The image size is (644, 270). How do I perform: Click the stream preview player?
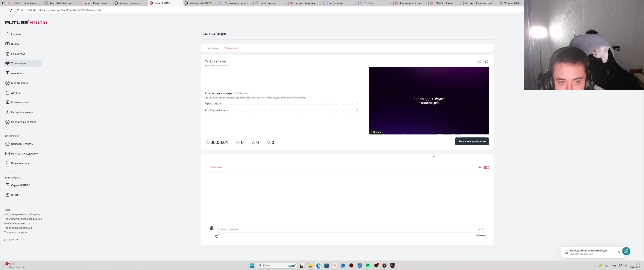pyautogui.click(x=429, y=101)
